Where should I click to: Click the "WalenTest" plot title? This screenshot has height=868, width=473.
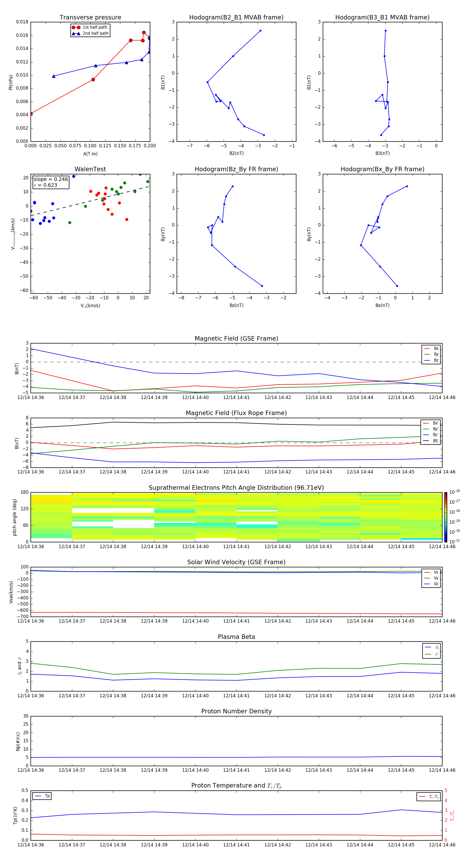[90, 169]
